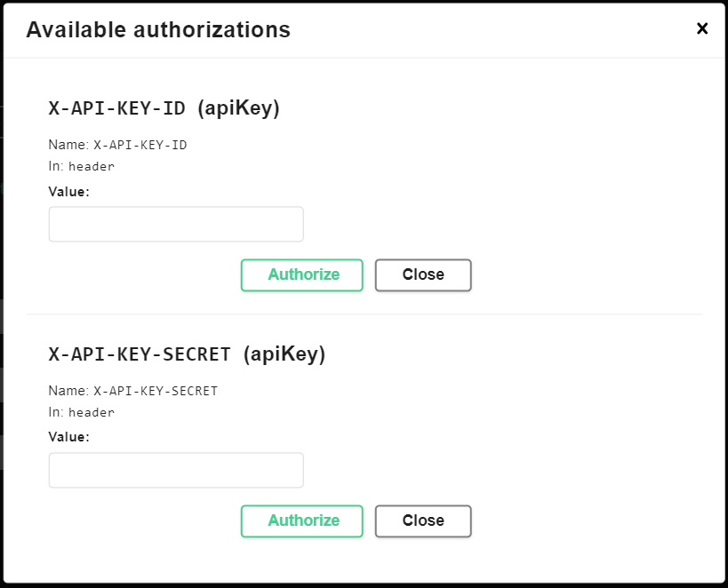The width and height of the screenshot is (728, 588).
Task: Focus the X-API-KEY-SECRET Value input field
Action: pos(176,471)
